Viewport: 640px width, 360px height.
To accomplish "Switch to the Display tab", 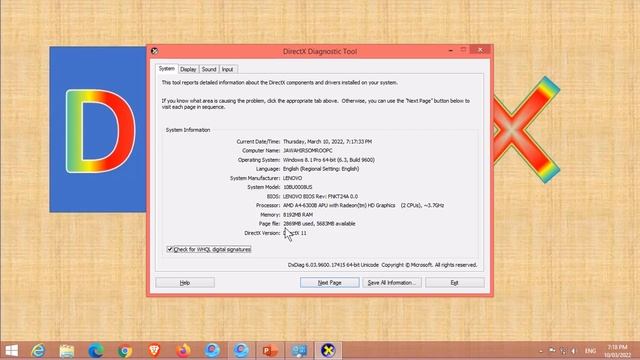I will point(188,69).
